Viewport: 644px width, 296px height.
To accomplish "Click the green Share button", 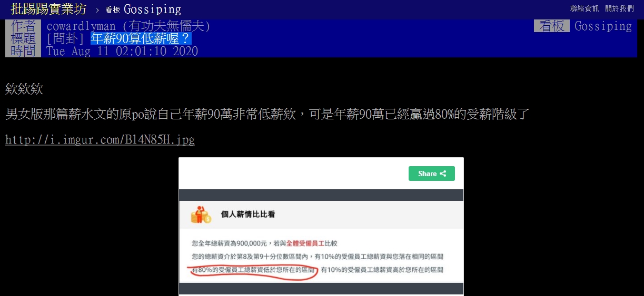I will [x=432, y=173].
